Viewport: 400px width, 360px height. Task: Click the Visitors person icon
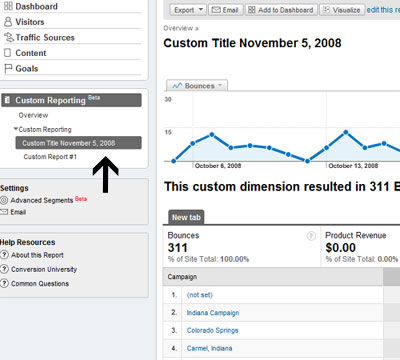pos(8,22)
